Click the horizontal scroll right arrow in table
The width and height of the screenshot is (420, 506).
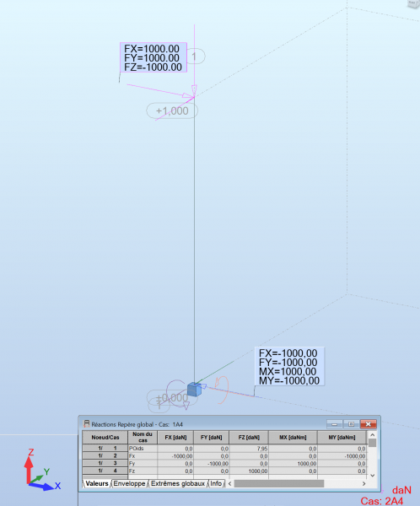(x=363, y=483)
